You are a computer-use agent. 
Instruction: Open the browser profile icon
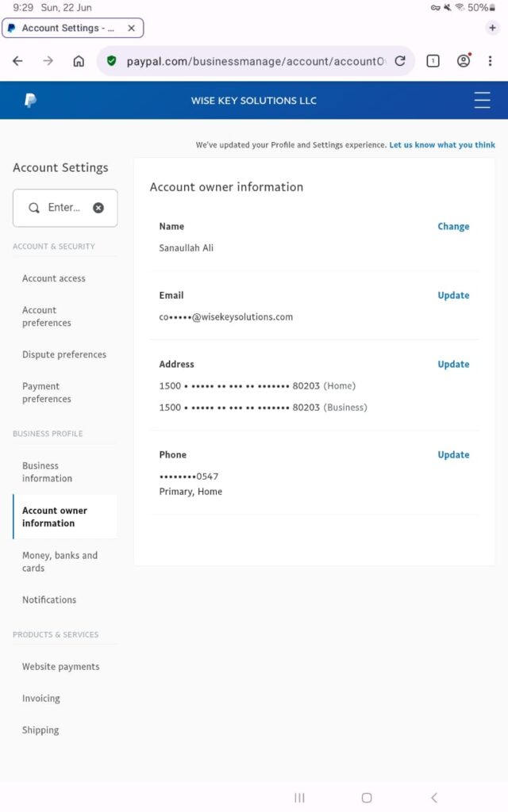[464, 61]
